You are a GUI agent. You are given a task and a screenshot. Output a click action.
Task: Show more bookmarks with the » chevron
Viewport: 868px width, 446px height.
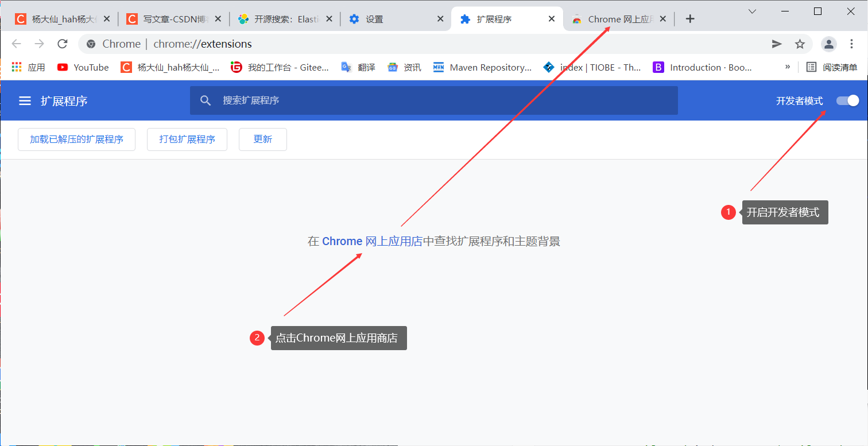(788, 67)
